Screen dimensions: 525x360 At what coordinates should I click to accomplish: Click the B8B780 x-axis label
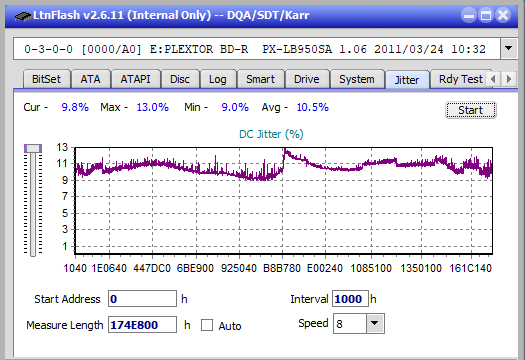pyautogui.click(x=282, y=268)
